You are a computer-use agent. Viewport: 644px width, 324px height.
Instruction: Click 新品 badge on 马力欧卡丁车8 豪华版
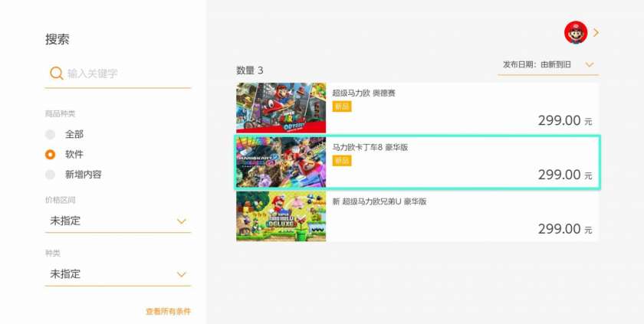tap(342, 160)
